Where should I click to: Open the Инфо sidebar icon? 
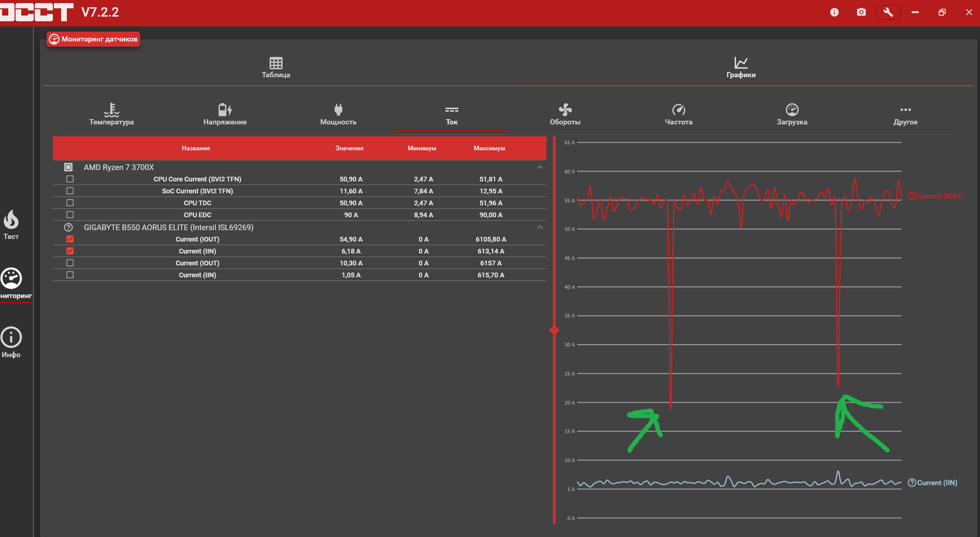(x=11, y=337)
